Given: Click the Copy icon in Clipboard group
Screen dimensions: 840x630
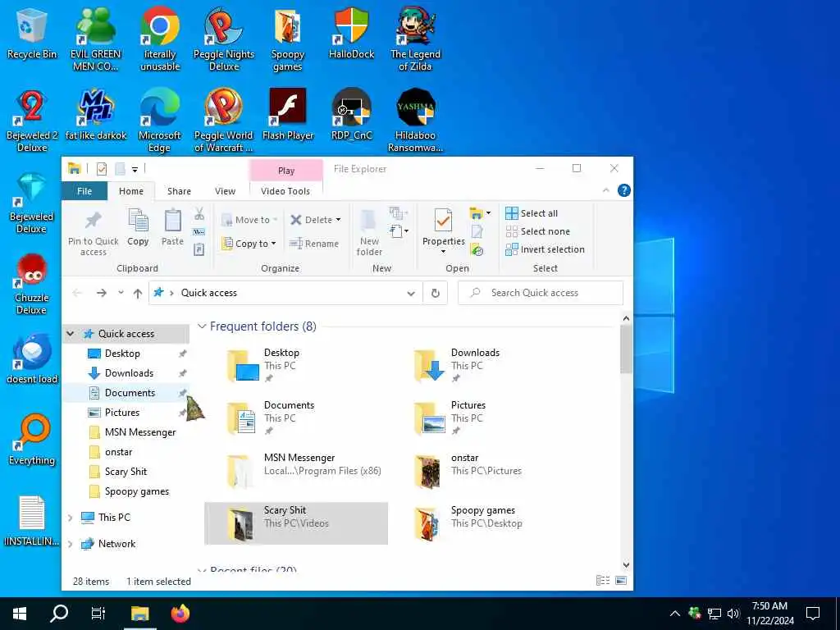Looking at the screenshot, I should click(138, 221).
